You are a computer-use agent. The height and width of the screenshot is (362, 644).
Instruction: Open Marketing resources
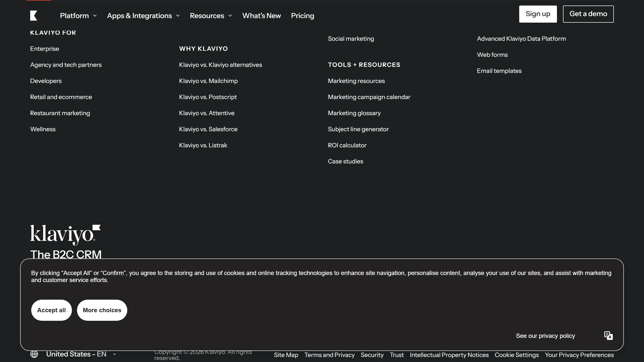tap(356, 81)
